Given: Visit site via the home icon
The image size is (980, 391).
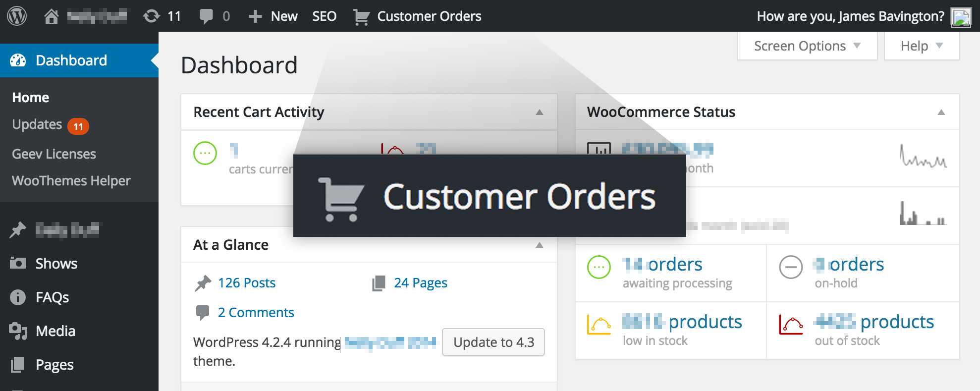Looking at the screenshot, I should (51, 16).
